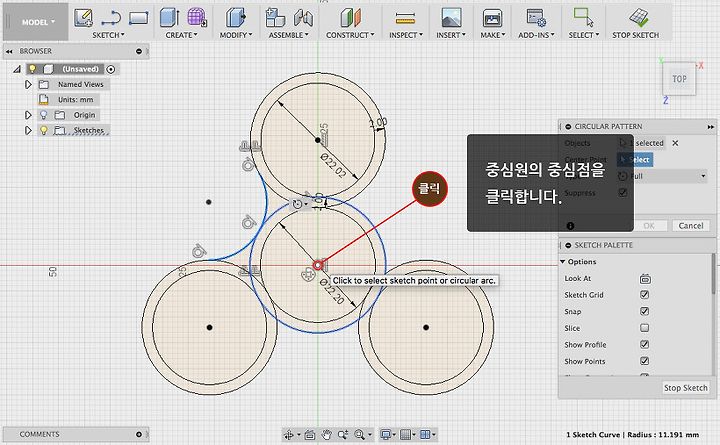Viewport: 720px width, 445px height.
Task: Click the Orbit icon in navigation bar
Action: point(289,434)
